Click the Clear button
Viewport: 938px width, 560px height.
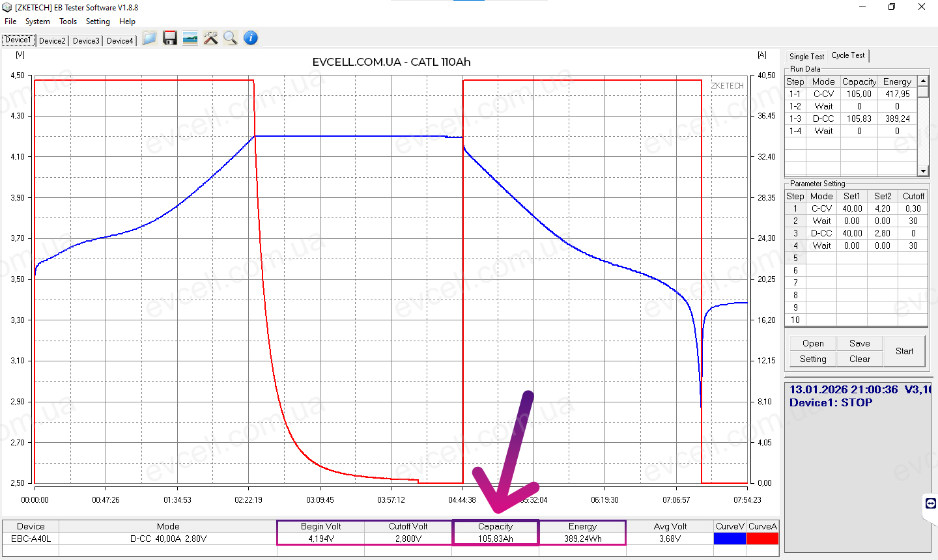(859, 359)
